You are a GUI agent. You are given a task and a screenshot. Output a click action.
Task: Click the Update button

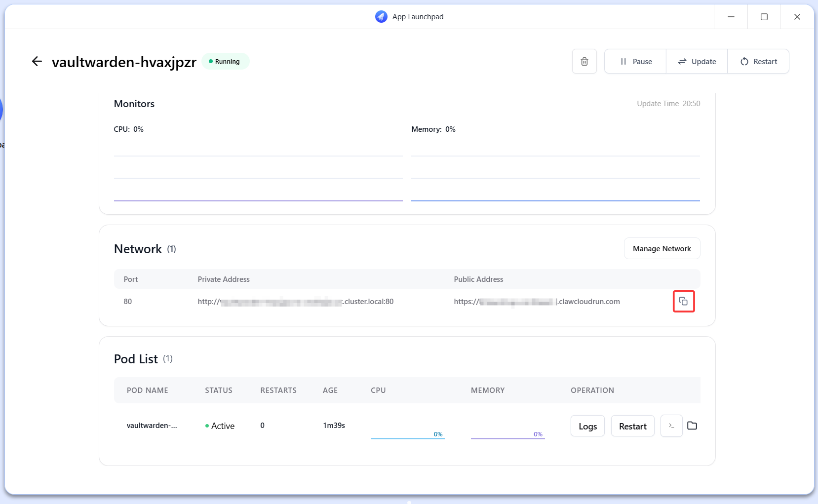pyautogui.click(x=697, y=61)
